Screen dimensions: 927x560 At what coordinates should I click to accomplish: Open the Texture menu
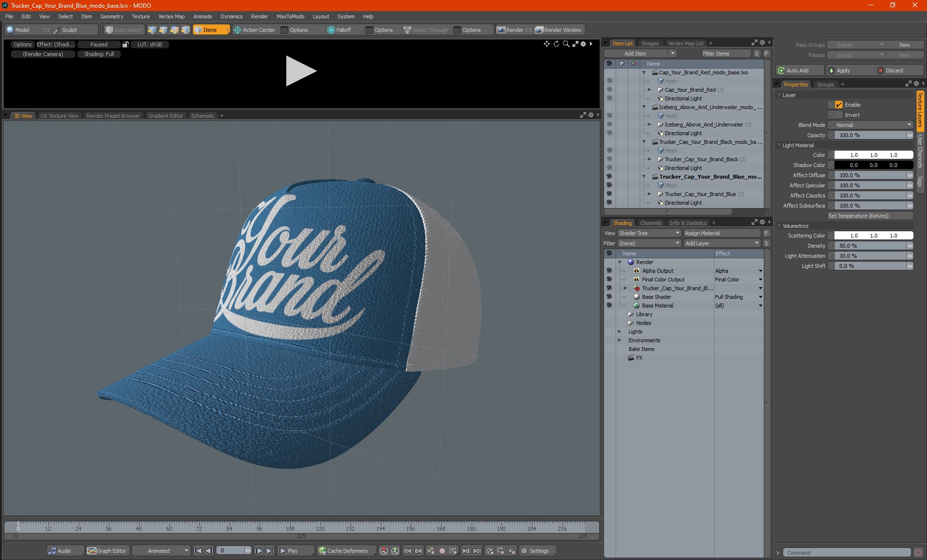(x=141, y=16)
